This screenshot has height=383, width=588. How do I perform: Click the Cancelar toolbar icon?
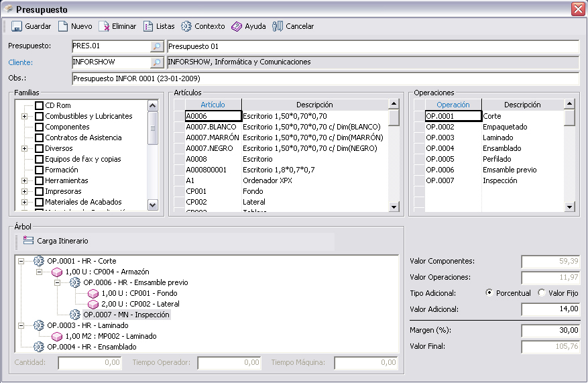[278, 27]
